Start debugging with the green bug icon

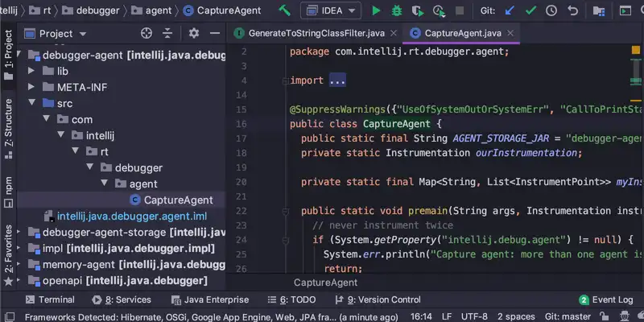[x=396, y=11]
